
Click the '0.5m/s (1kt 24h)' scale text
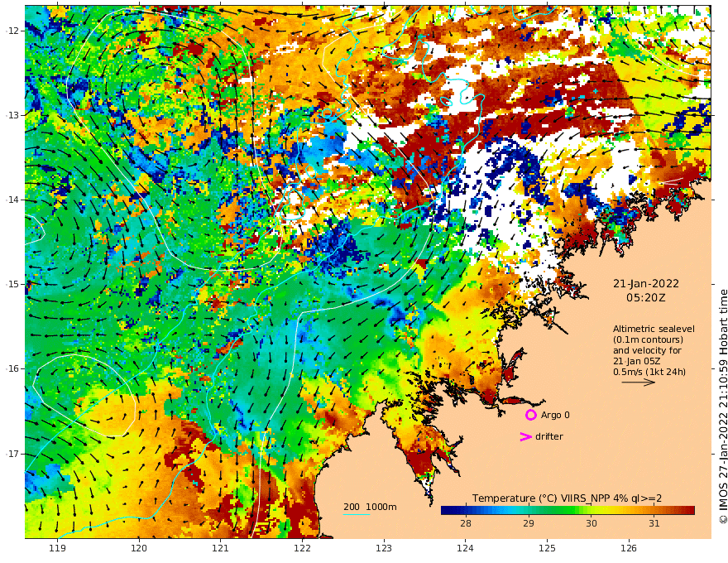649,372
